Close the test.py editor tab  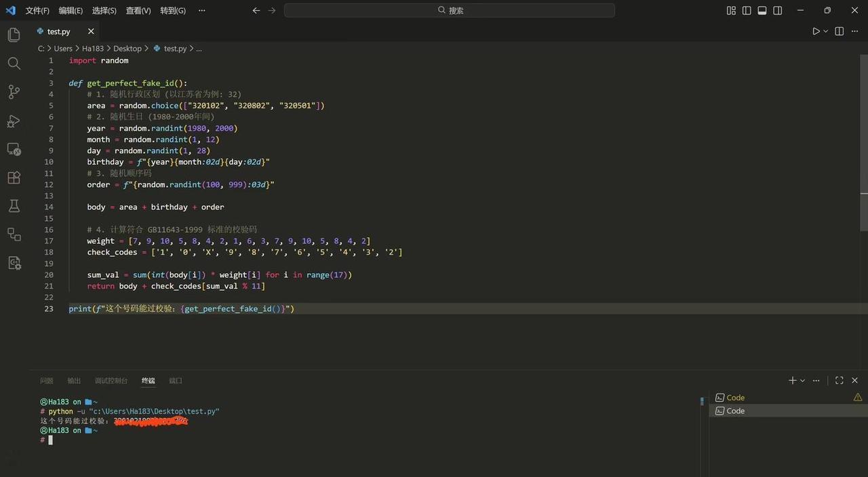pos(91,31)
